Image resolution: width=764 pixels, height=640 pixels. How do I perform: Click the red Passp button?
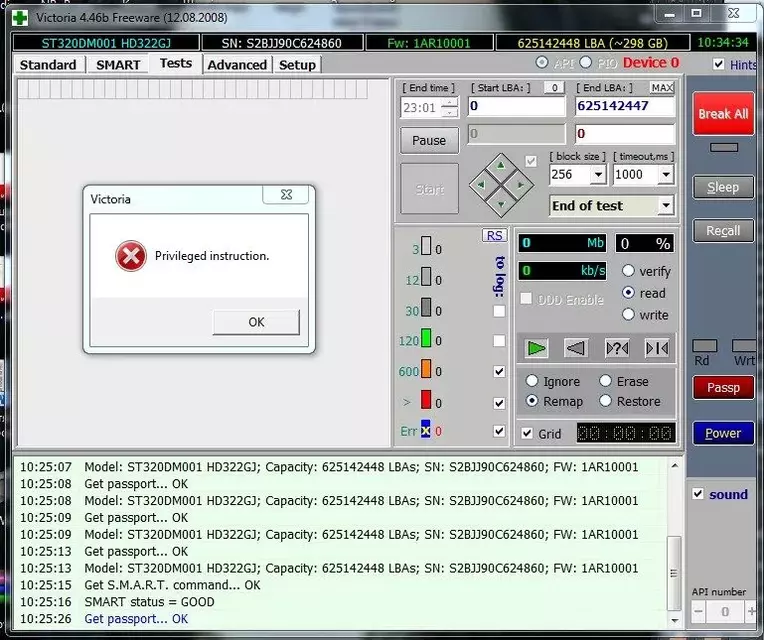click(724, 388)
